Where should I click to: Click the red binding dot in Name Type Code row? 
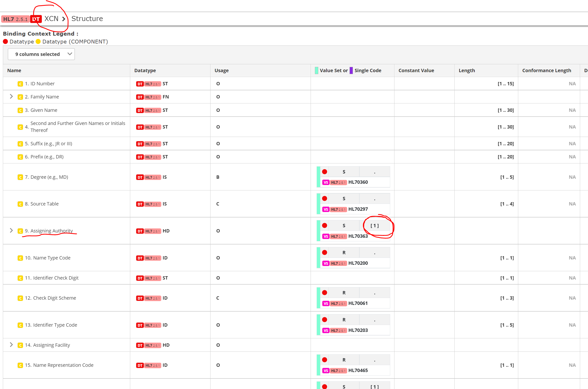point(324,252)
